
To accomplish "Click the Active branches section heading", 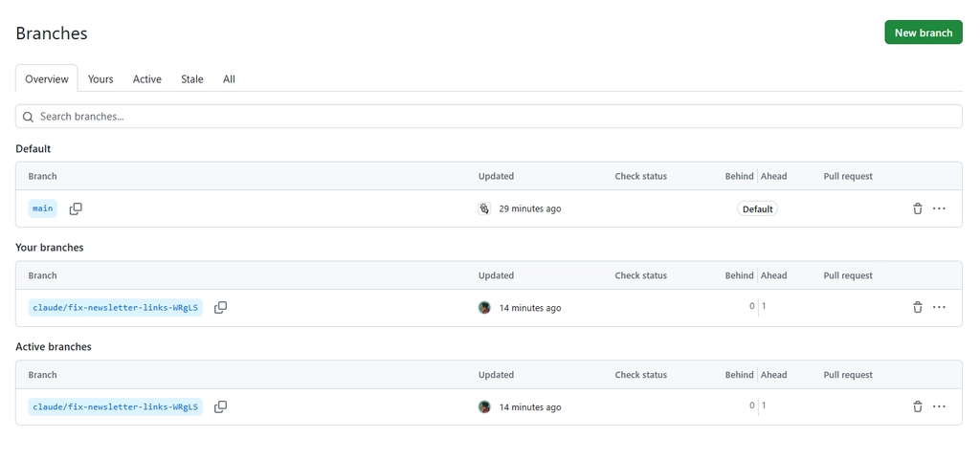I will tap(54, 346).
